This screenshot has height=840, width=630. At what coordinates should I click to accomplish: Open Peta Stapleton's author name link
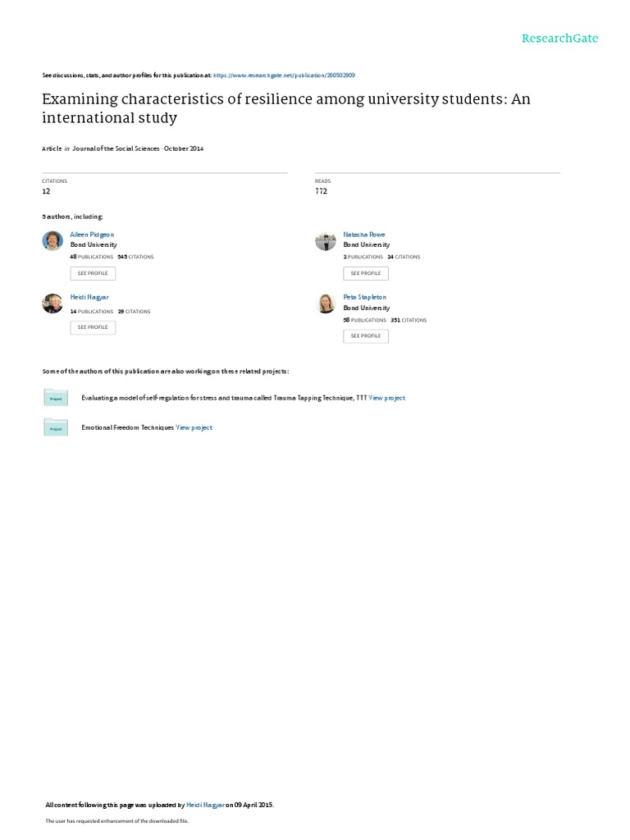[x=365, y=297]
